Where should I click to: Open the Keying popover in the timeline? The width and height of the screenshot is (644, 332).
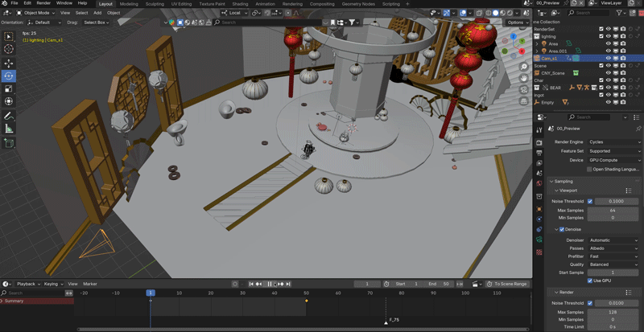tap(53, 284)
